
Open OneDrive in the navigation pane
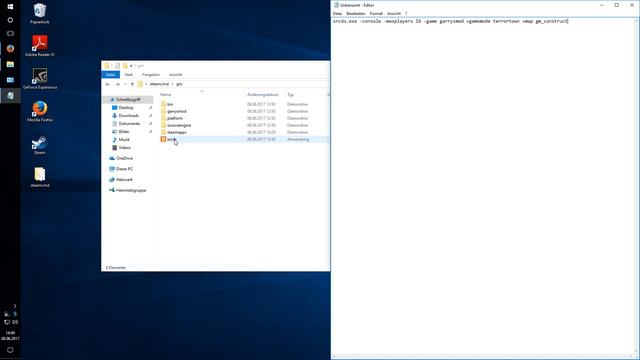[x=124, y=158]
